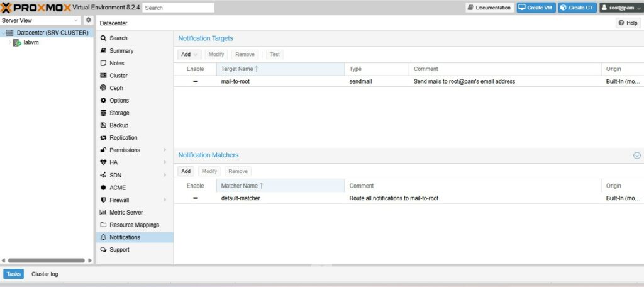
Task: Click the Type column header in targets
Action: (377, 69)
